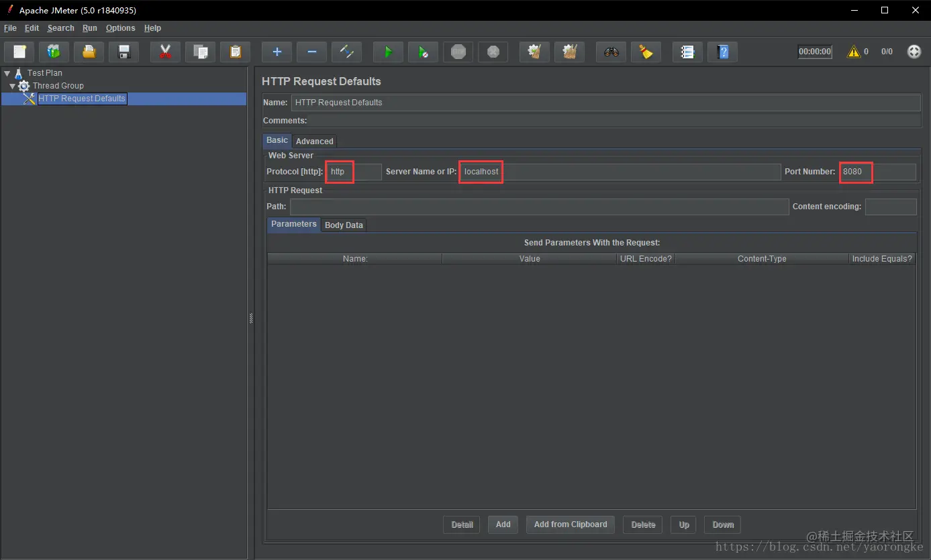
Task: Click the New test plan icon
Action: (19, 52)
